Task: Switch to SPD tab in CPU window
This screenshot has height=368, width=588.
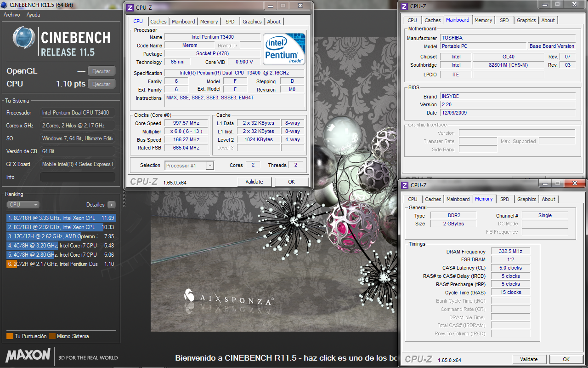Action: pyautogui.click(x=230, y=22)
